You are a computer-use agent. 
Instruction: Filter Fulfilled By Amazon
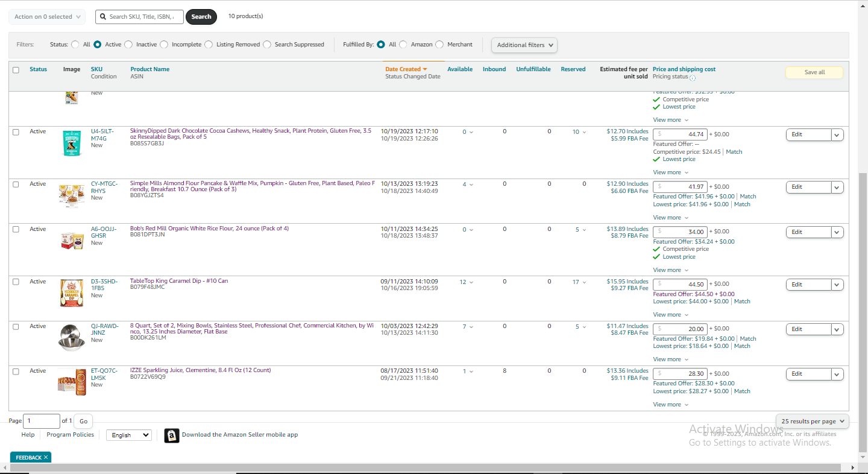click(403, 45)
